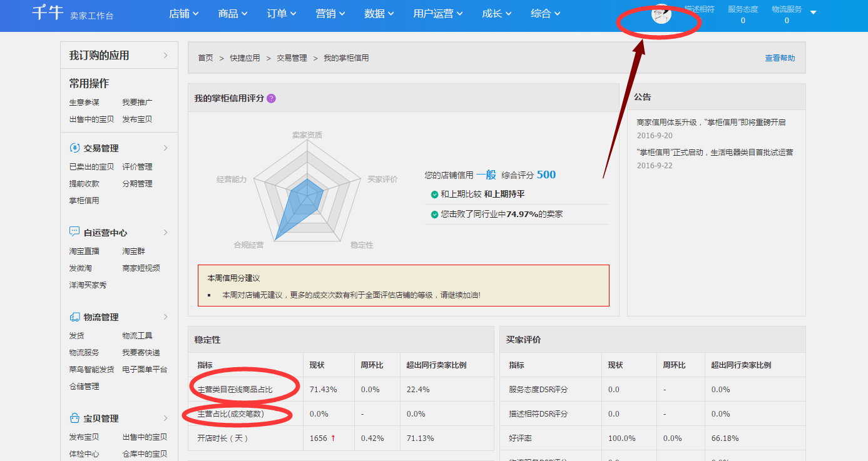Open 我要寄快递 link
This screenshot has width=868, height=461.
point(141,352)
